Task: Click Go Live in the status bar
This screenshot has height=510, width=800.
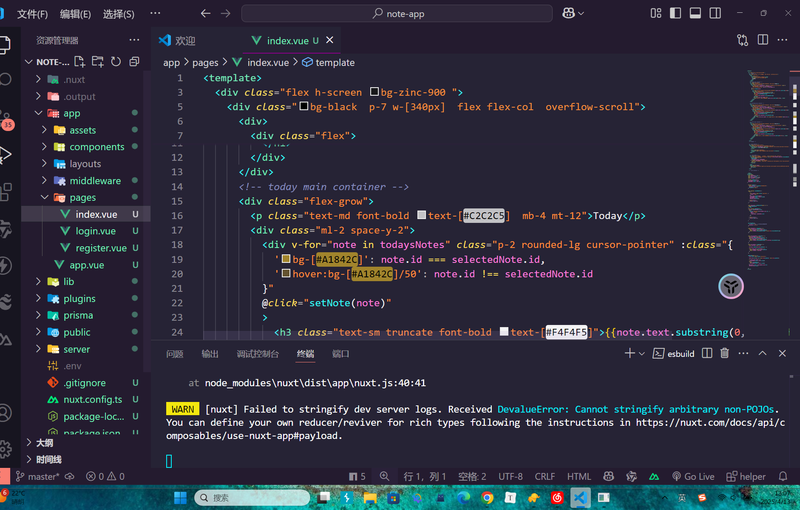Action: [x=693, y=476]
